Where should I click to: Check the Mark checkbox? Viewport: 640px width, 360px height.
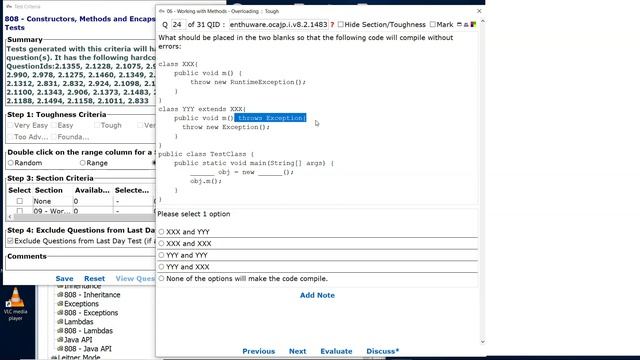(432, 24)
